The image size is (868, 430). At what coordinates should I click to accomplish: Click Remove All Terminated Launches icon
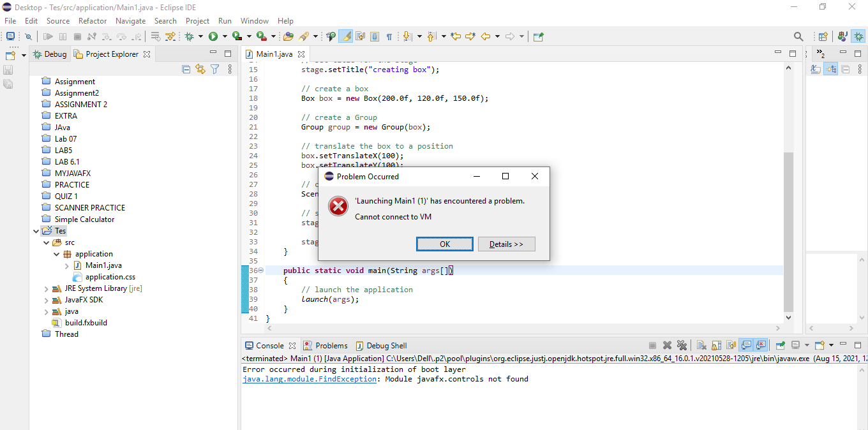point(682,345)
